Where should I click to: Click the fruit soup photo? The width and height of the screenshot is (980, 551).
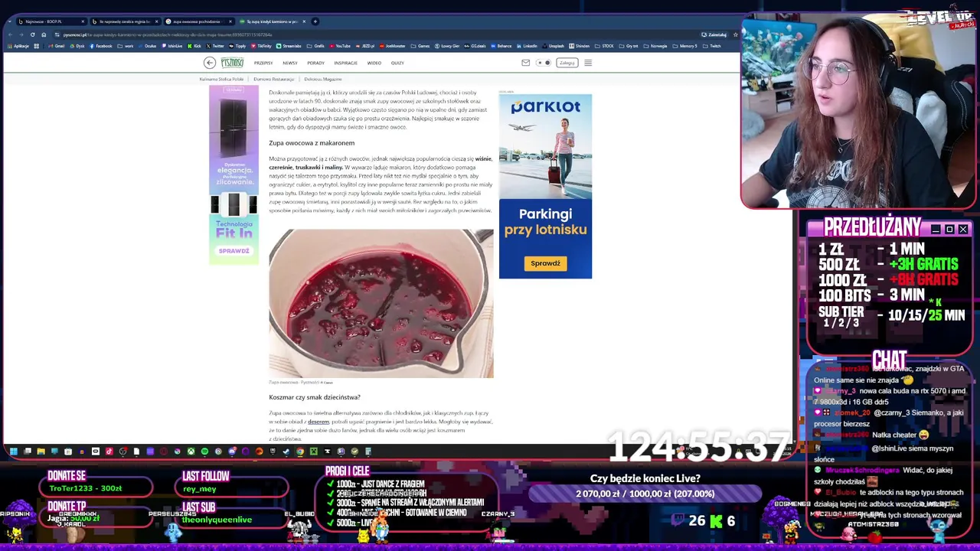(x=381, y=303)
